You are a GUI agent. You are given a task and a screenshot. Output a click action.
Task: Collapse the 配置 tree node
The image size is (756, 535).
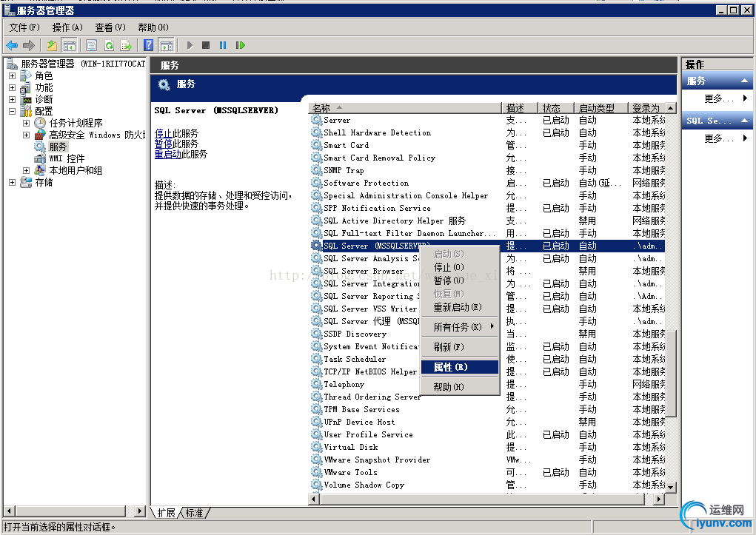pos(12,111)
